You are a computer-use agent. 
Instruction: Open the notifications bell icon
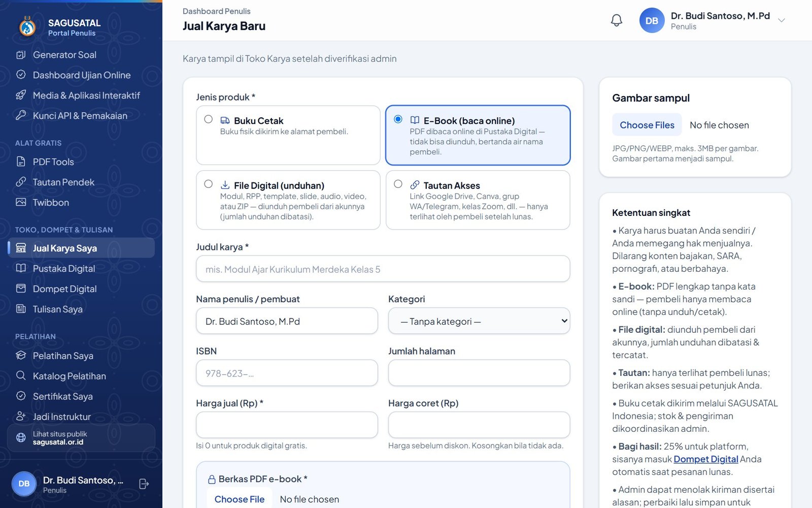(616, 20)
